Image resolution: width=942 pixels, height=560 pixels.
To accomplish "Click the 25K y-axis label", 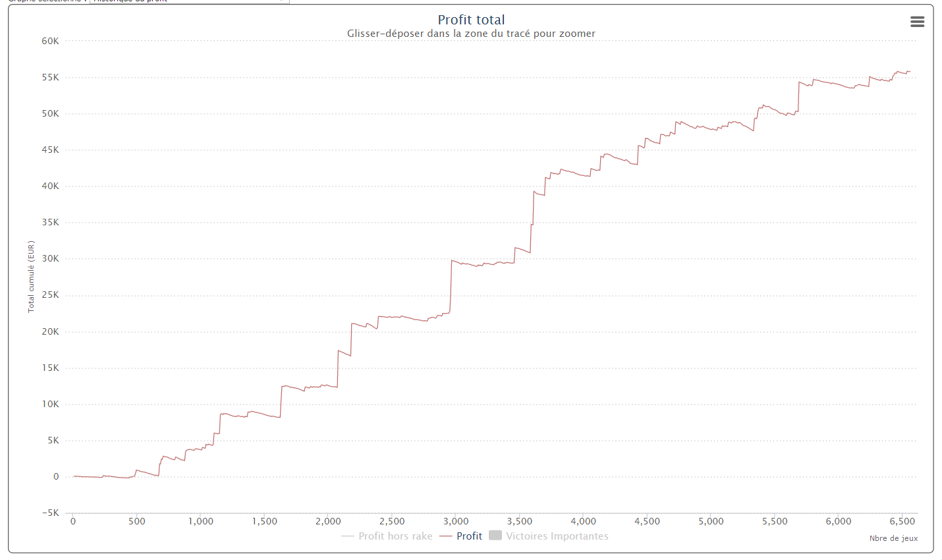I will point(50,294).
